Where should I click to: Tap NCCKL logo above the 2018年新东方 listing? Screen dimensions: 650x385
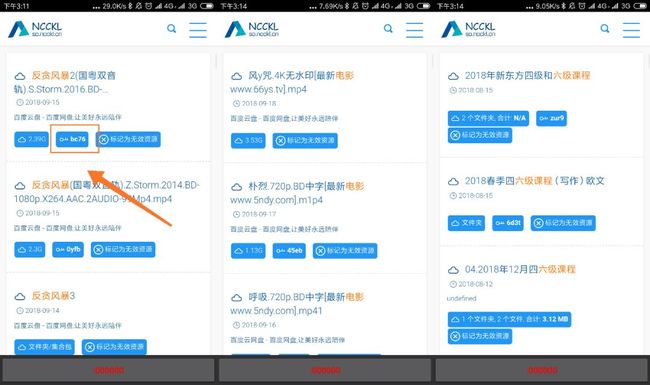468,29
